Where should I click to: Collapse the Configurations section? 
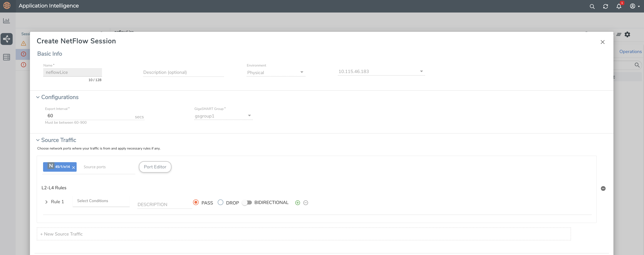38,97
